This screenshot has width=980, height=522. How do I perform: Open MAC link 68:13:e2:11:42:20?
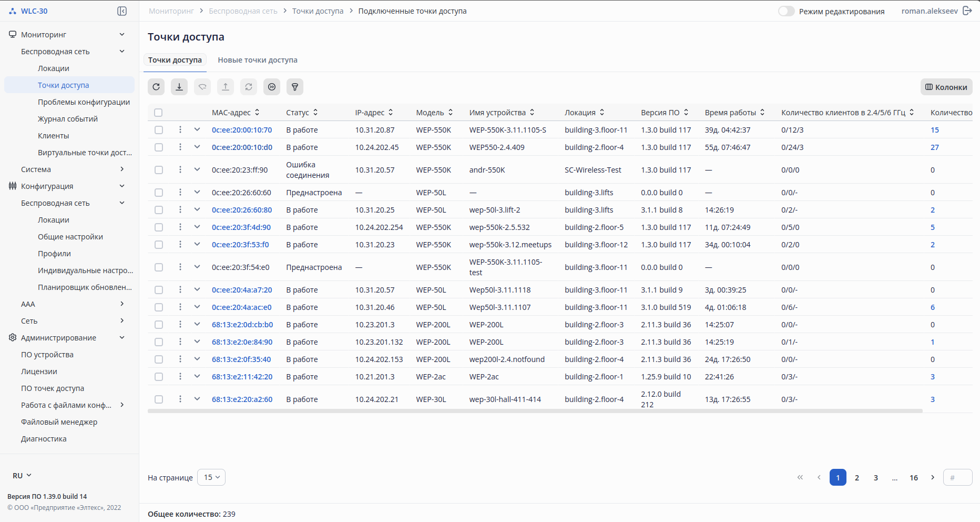pyautogui.click(x=242, y=377)
